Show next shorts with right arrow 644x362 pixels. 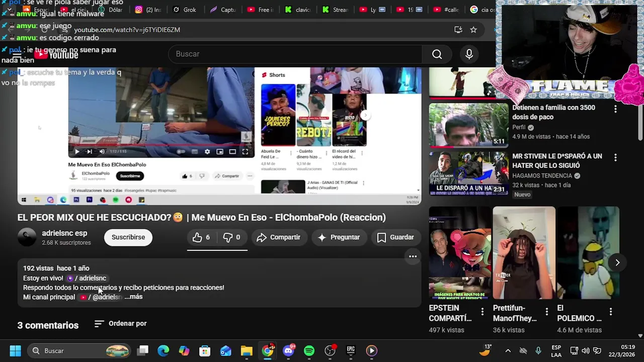point(617,262)
